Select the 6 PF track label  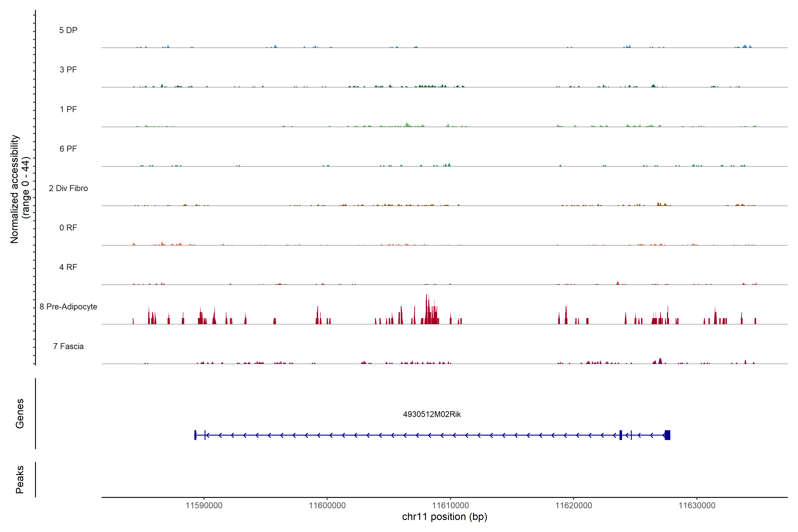68,149
